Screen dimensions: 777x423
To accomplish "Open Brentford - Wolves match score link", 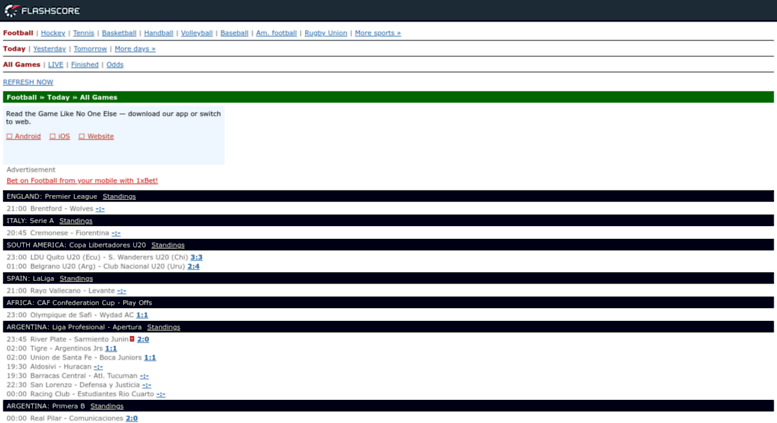I will click(100, 209).
